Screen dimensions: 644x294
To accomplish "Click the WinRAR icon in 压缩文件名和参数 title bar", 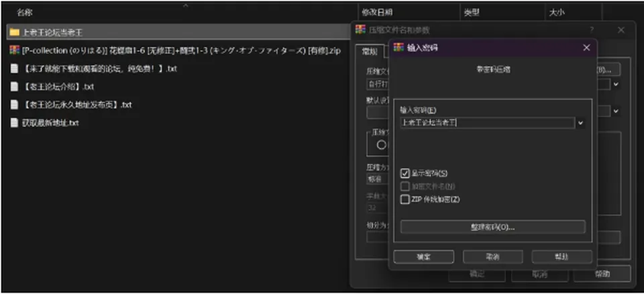I will 360,30.
